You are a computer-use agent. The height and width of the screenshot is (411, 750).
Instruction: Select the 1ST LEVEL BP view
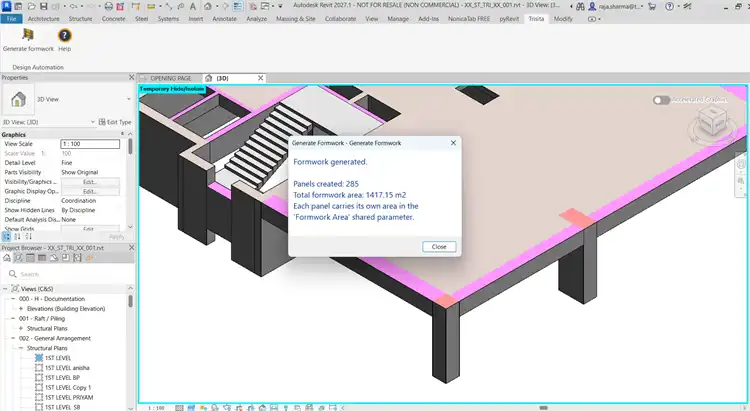tap(62, 378)
